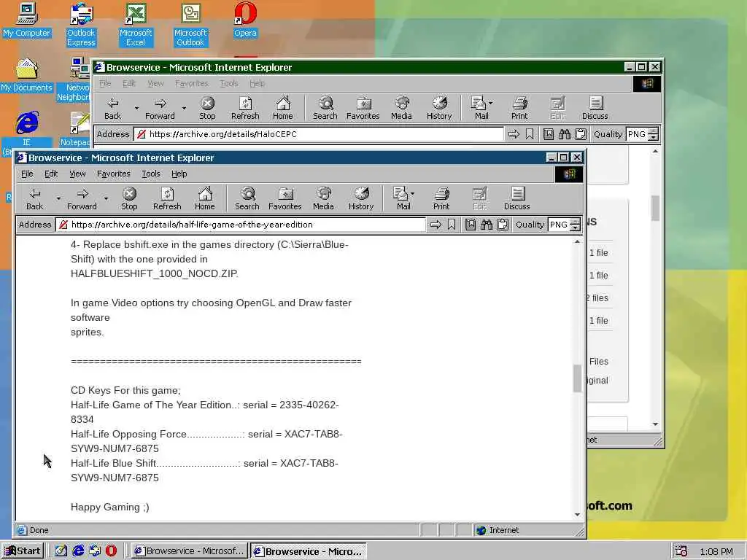
Task: Click the bookmark icon beside the front address bar
Action: click(452, 225)
